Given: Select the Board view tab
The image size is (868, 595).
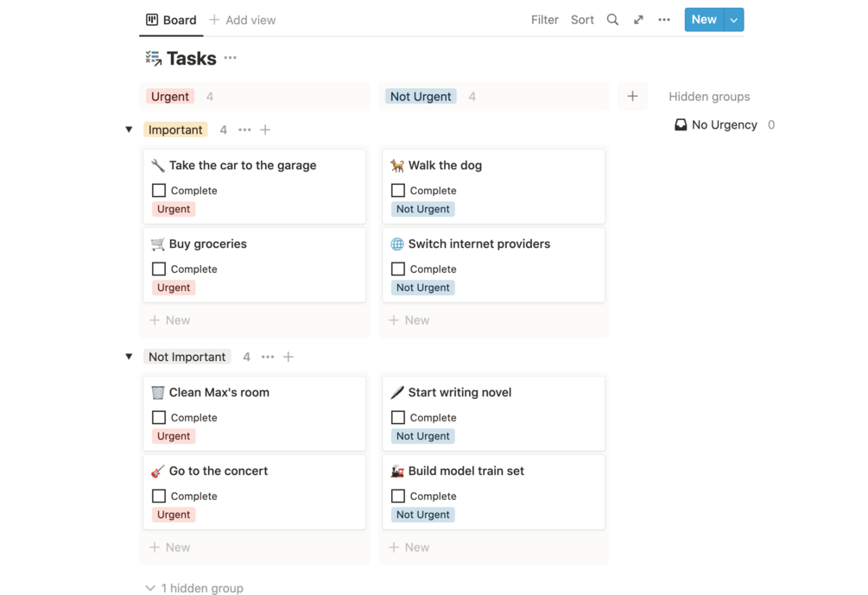Looking at the screenshot, I should (171, 20).
